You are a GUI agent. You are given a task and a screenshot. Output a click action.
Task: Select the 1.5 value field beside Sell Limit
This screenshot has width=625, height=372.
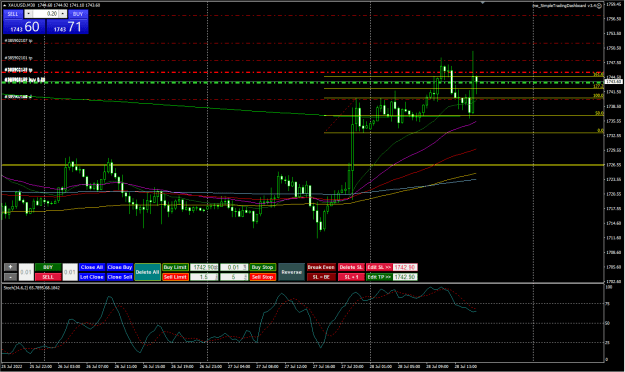pos(204,277)
